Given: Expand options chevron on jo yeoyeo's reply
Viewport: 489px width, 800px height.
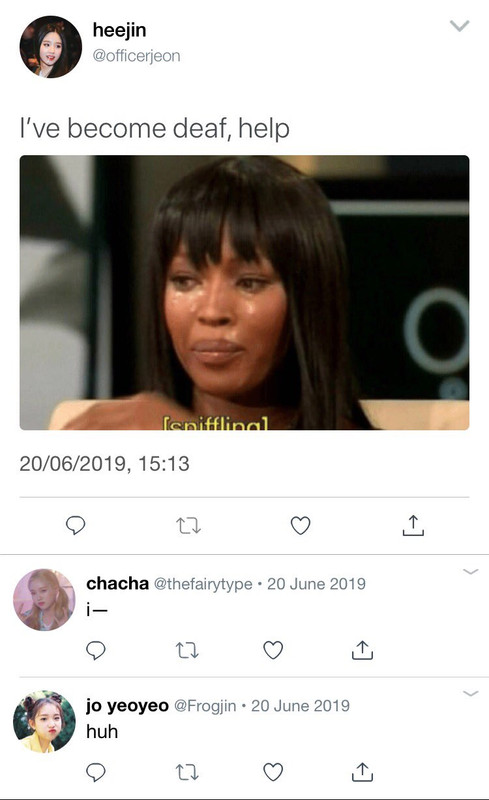Looking at the screenshot, I should [x=470, y=693].
